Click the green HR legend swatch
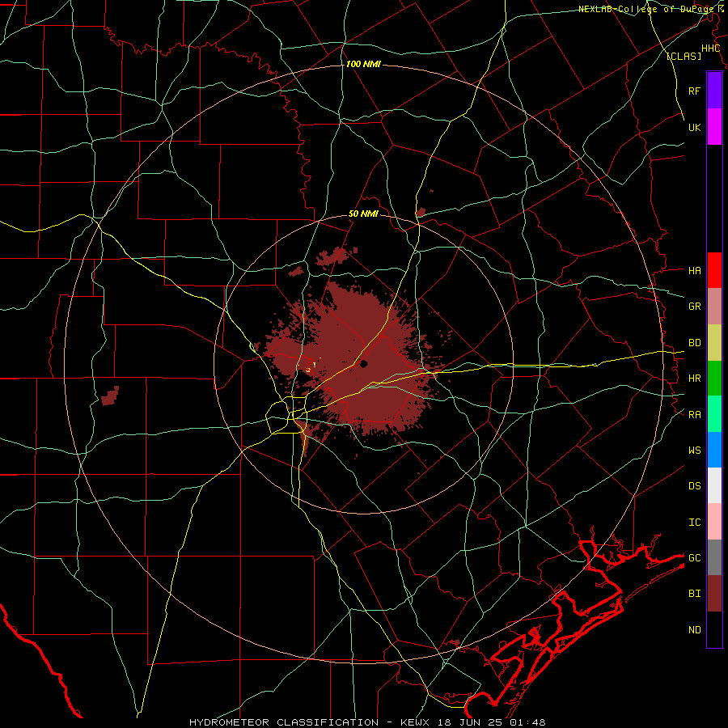728x728 pixels. (714, 379)
